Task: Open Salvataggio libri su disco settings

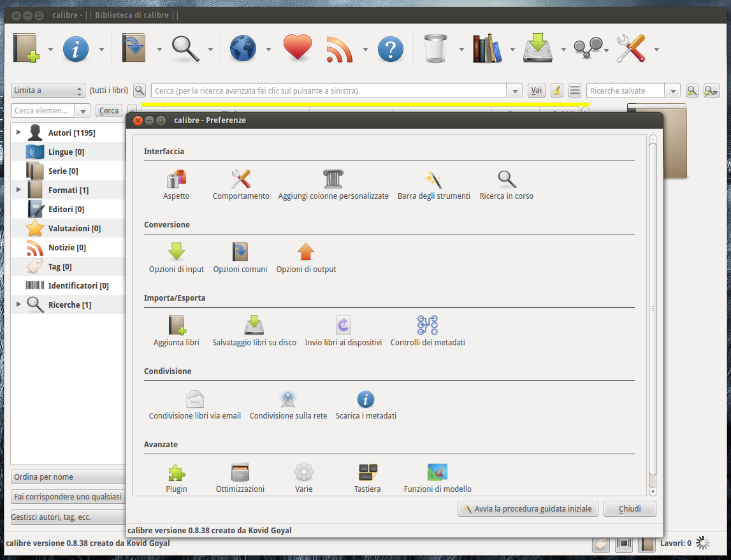Action: click(x=254, y=331)
